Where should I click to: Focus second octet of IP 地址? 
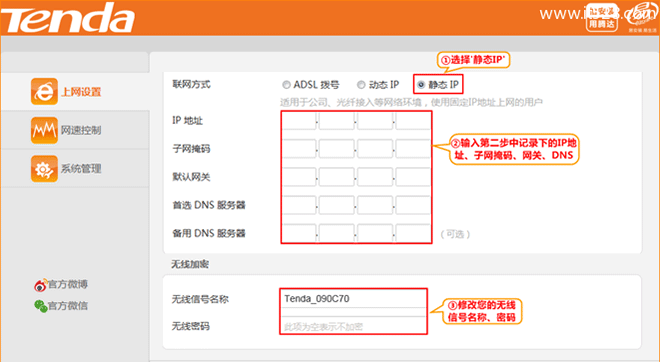tap(336, 121)
